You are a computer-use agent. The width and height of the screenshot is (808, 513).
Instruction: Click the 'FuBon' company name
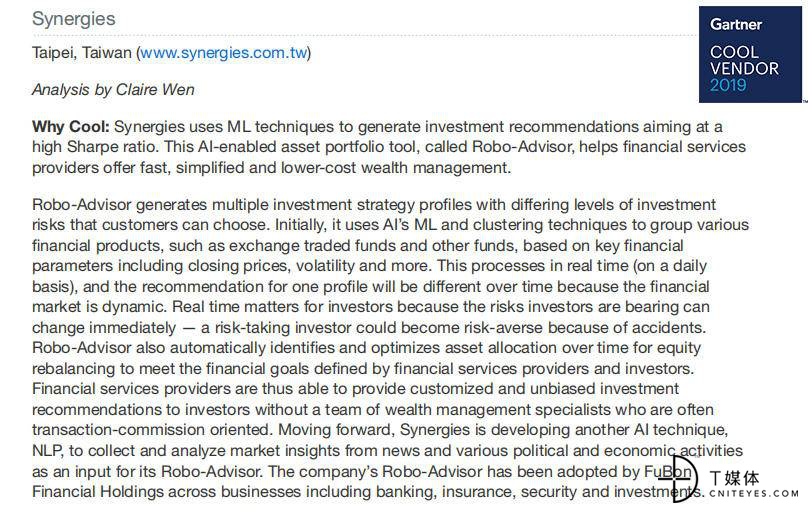[667, 471]
